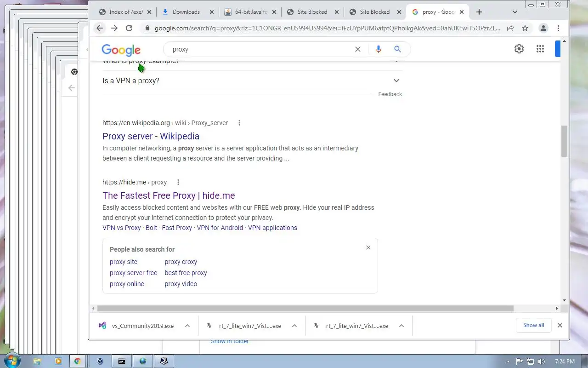Open a new Chrome tab
Screen dimensions: 588x368
click(x=479, y=12)
